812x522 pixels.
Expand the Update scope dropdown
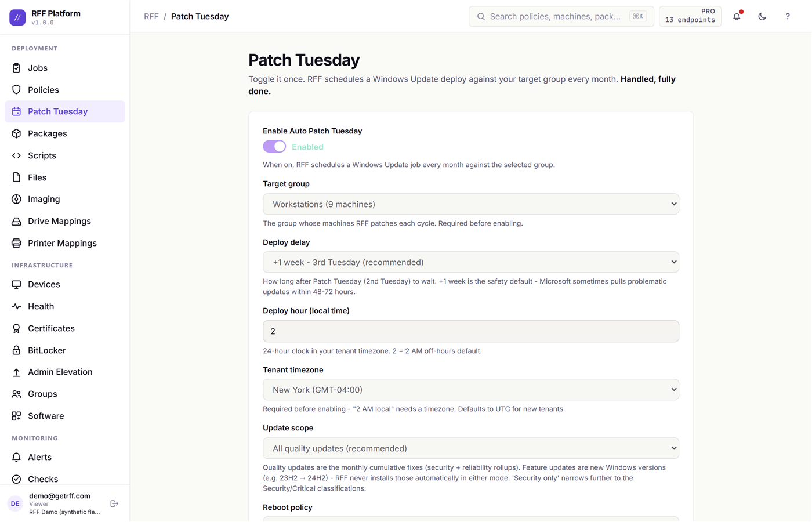(x=471, y=448)
